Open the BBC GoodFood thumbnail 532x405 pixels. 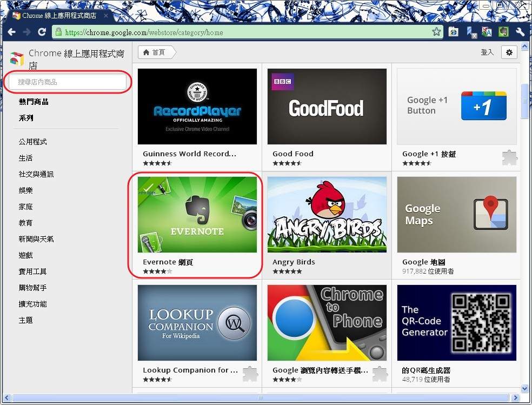(x=327, y=107)
